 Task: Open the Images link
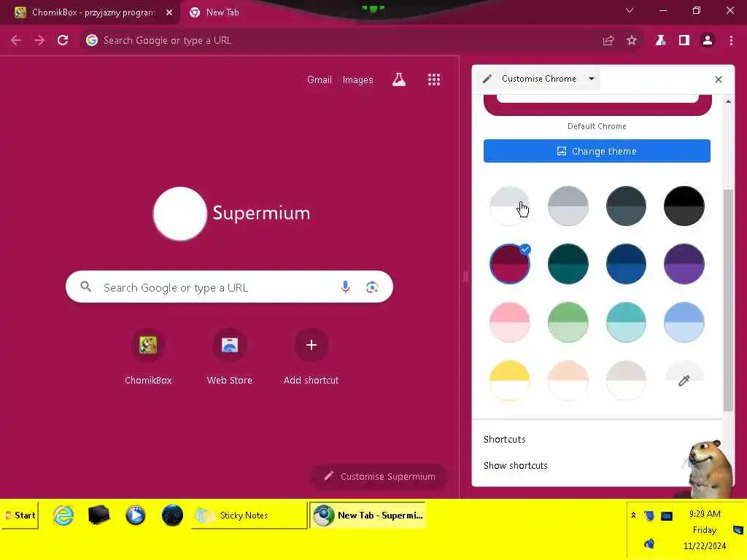point(357,79)
